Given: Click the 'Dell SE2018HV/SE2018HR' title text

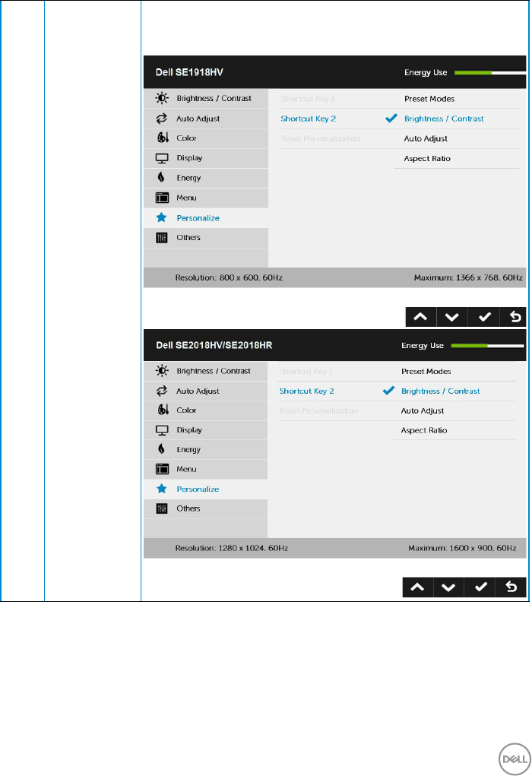Looking at the screenshot, I should [214, 345].
